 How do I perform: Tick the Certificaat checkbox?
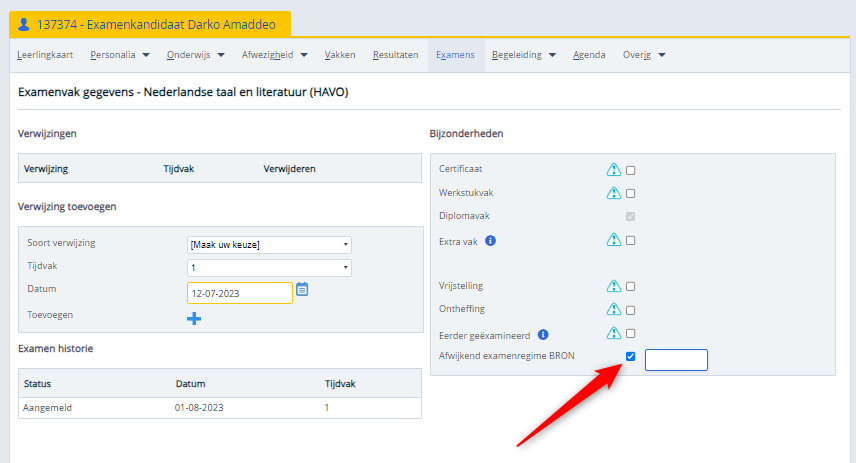(631, 170)
